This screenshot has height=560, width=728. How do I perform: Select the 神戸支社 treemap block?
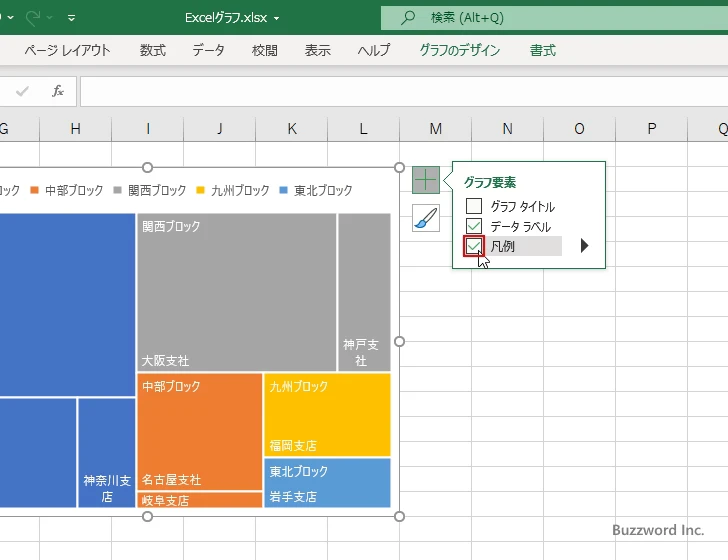(364, 292)
